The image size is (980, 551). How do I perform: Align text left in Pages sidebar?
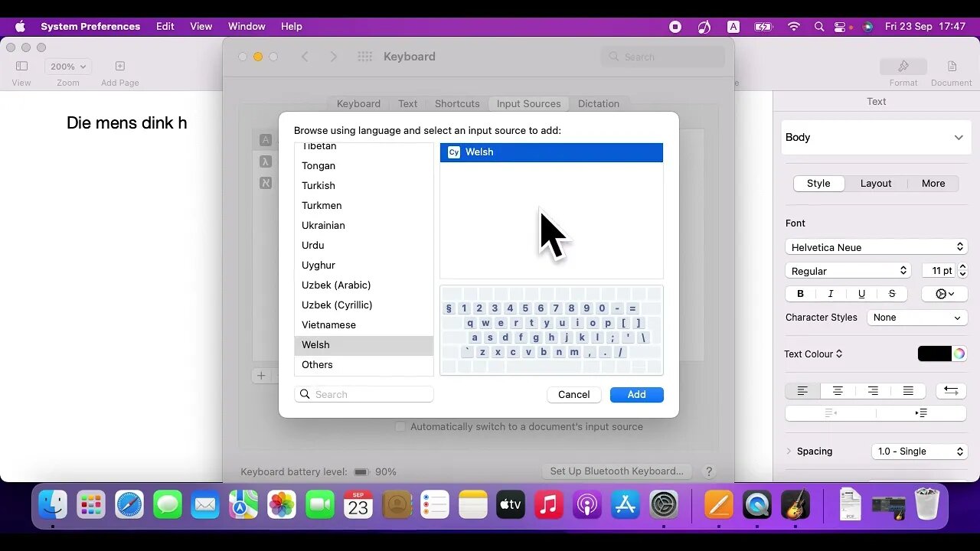[802, 391]
